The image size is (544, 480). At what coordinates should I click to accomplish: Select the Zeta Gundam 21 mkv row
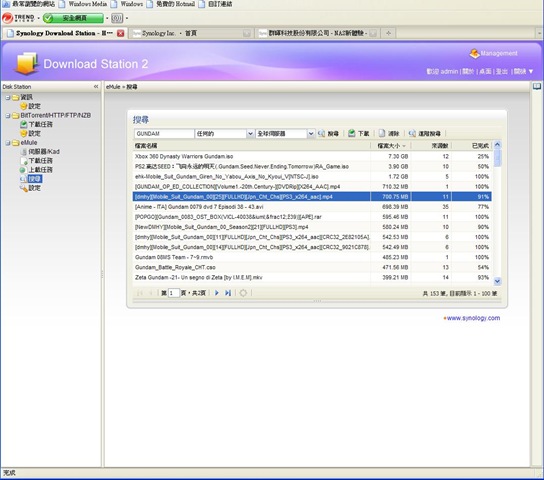pos(312,277)
